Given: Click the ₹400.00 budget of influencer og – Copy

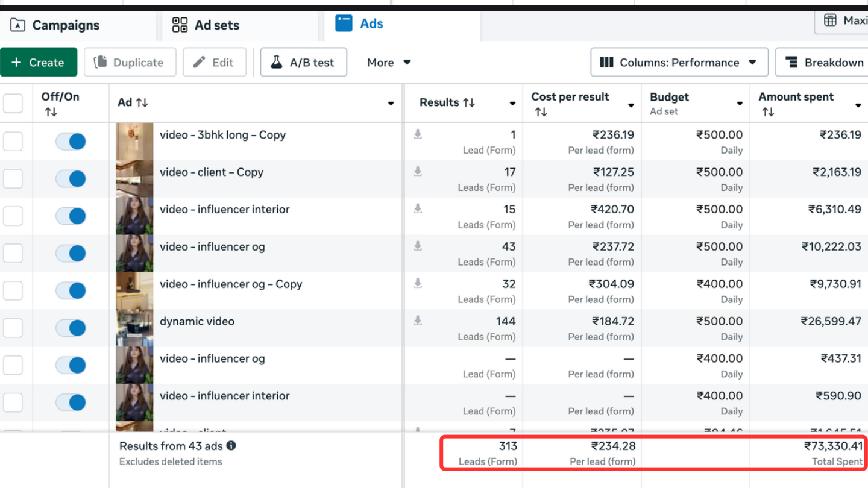Looking at the screenshot, I should point(720,284).
